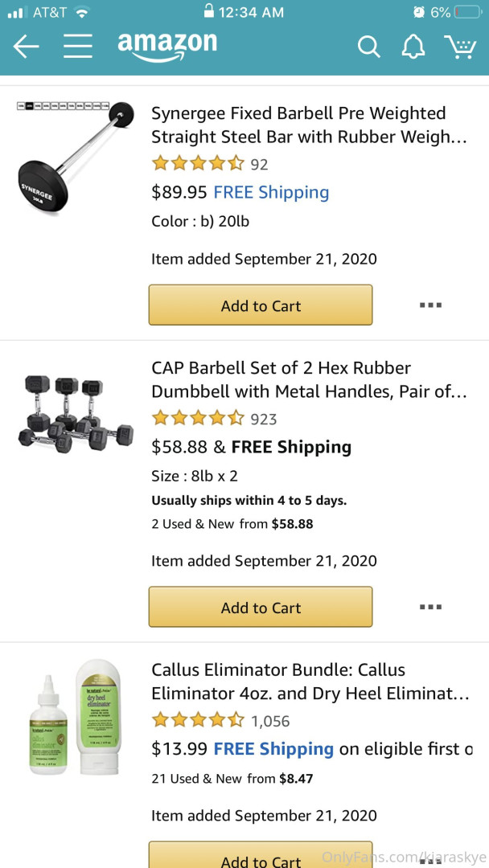The width and height of the screenshot is (489, 868).
Task: Open more options for CAP Dumbbell set
Action: coord(430,607)
